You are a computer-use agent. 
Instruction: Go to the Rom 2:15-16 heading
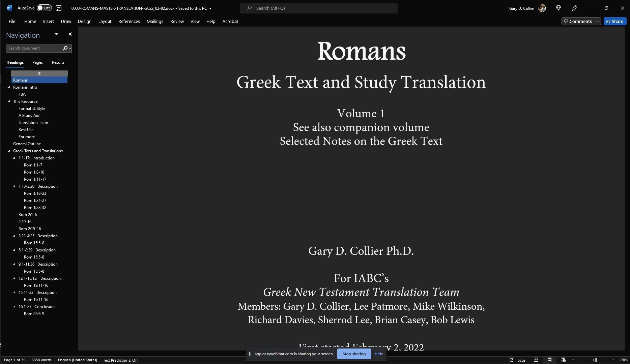tap(30, 229)
